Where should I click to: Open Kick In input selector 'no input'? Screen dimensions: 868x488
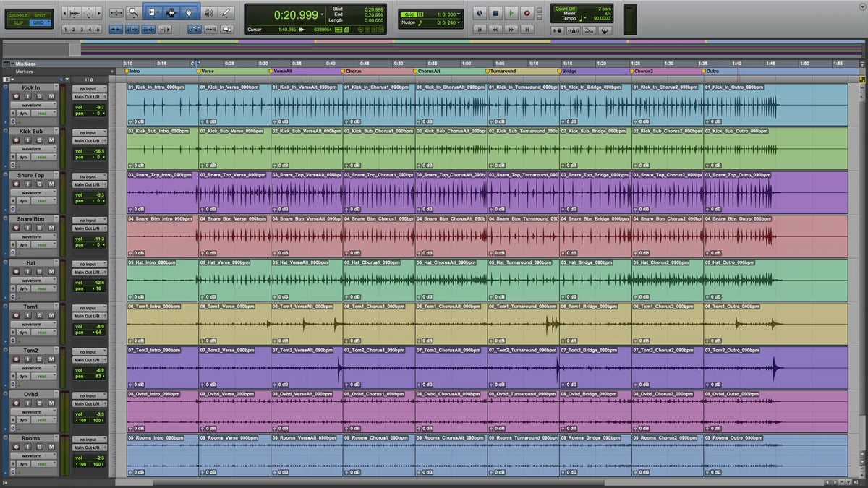click(x=89, y=89)
